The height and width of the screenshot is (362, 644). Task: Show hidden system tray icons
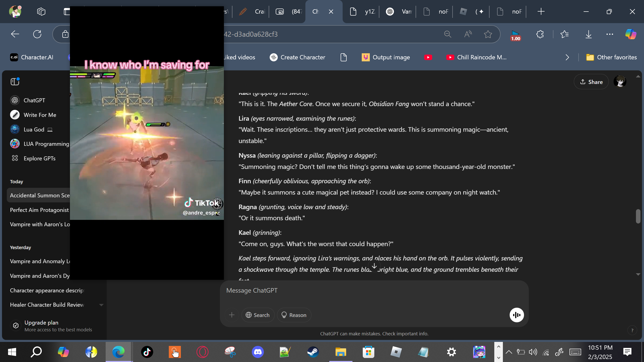(x=509, y=352)
